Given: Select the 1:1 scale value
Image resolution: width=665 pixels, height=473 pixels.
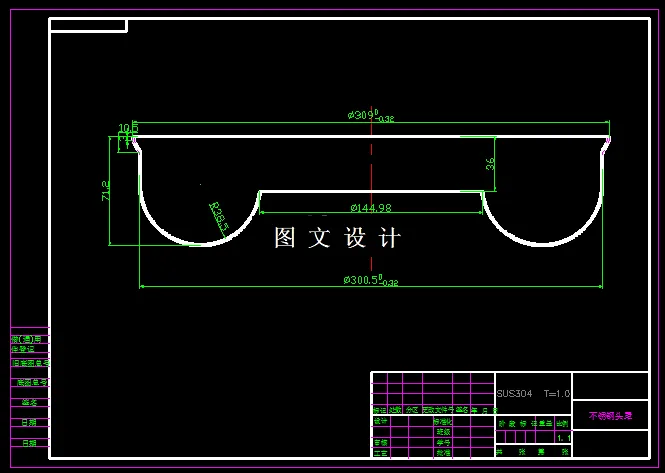Looking at the screenshot, I should [x=564, y=438].
